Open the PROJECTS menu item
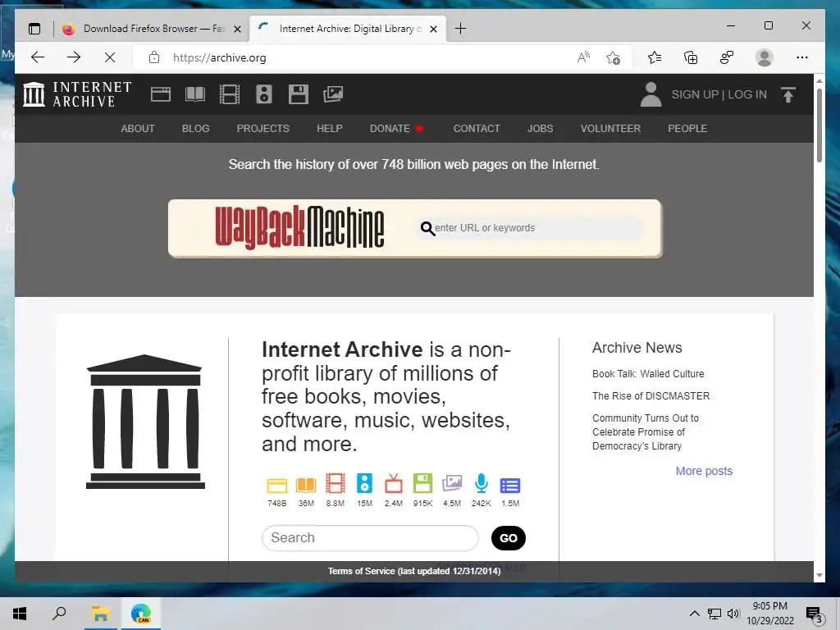Image resolution: width=840 pixels, height=630 pixels. tap(263, 129)
